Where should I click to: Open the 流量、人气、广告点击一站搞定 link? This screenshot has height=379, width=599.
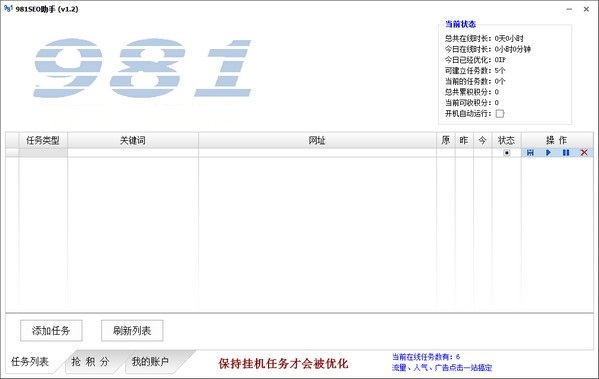tap(442, 368)
